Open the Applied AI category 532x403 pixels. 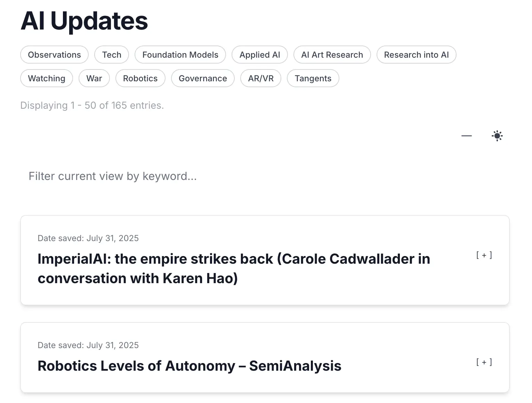[260, 55]
